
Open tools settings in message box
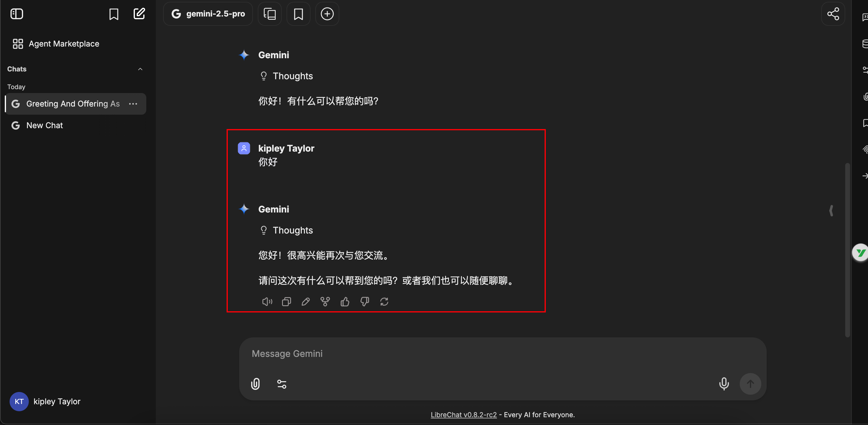point(282,384)
